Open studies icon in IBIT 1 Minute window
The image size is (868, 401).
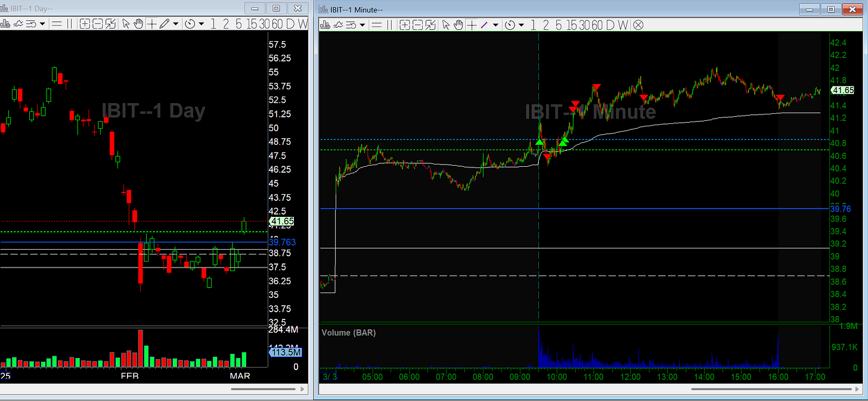tap(338, 24)
